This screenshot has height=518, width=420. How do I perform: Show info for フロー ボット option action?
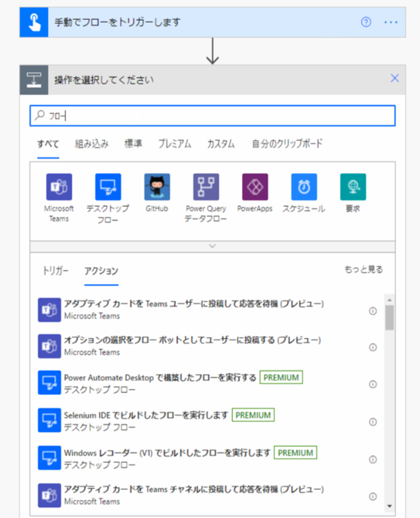[x=373, y=347]
